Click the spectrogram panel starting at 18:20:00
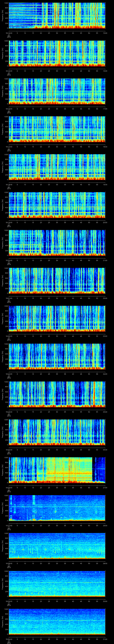Screen dimensions: 114x644 pyautogui.click(x=57, y=243)
